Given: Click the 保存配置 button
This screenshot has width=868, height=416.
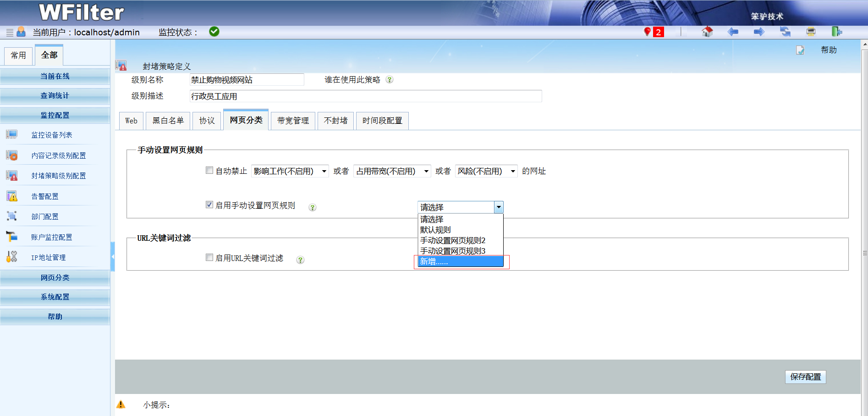Looking at the screenshot, I should click(805, 377).
